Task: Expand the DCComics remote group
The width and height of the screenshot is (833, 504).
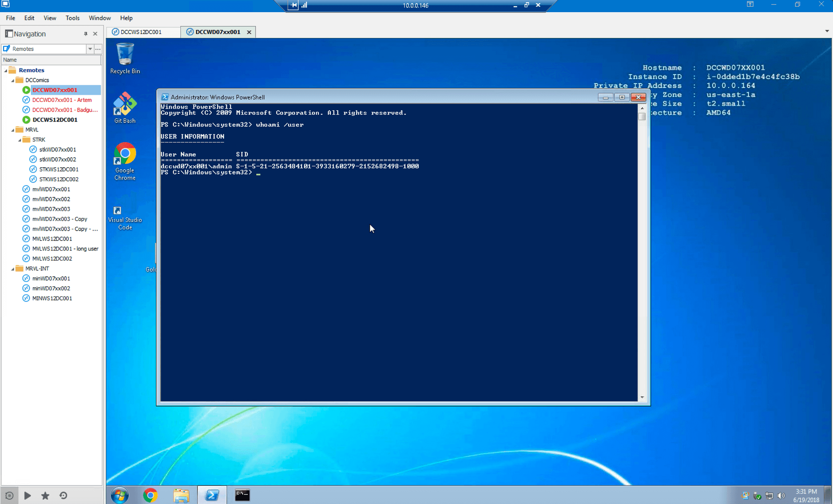Action: pyautogui.click(x=13, y=79)
